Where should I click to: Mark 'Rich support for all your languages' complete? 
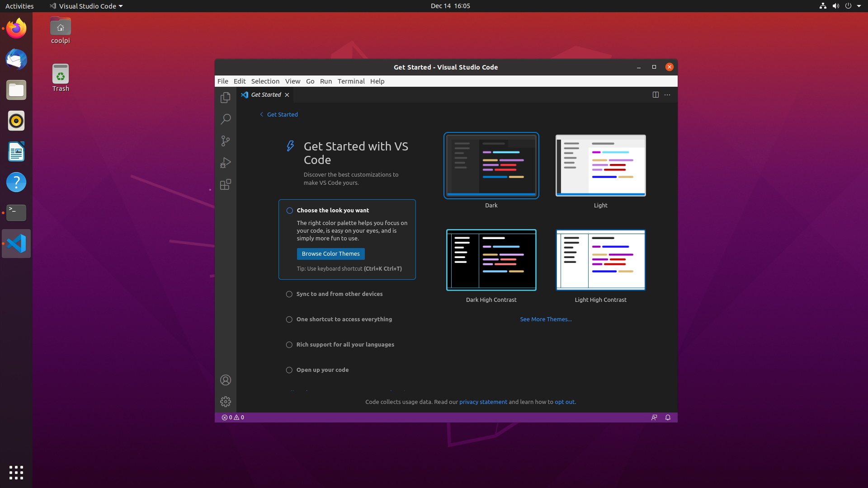(289, 345)
